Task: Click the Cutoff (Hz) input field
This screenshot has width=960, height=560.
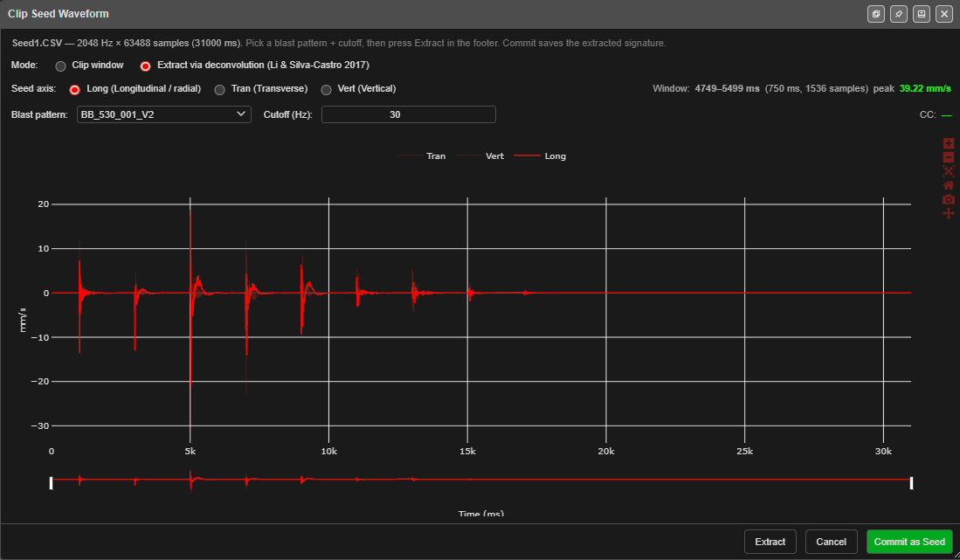Action: pyautogui.click(x=408, y=114)
